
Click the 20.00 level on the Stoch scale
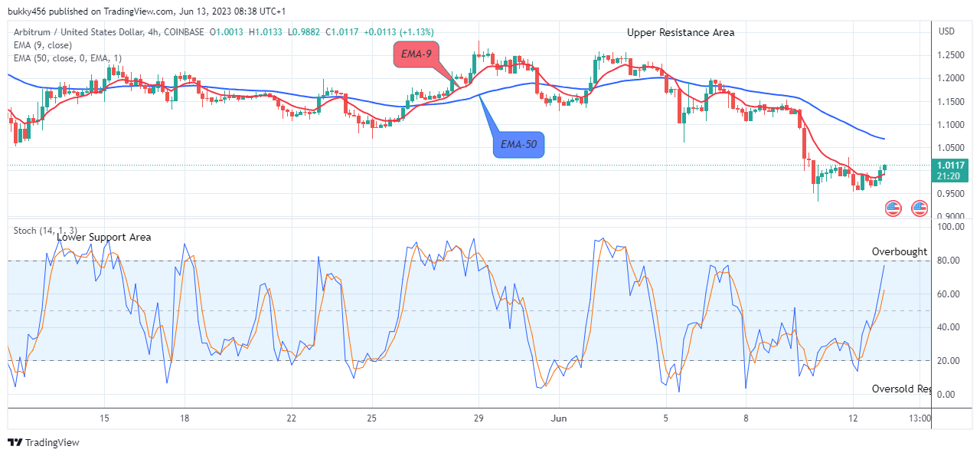[x=949, y=361]
